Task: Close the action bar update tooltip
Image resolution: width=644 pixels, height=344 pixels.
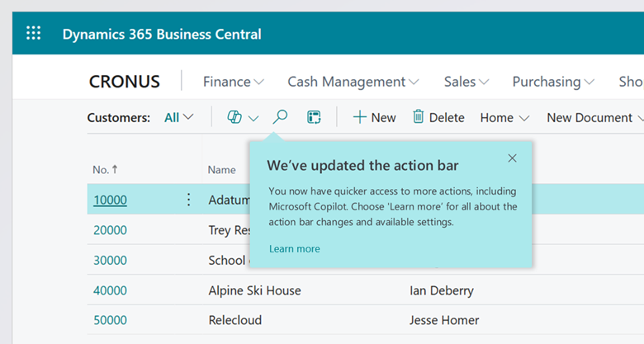Action: (x=512, y=158)
